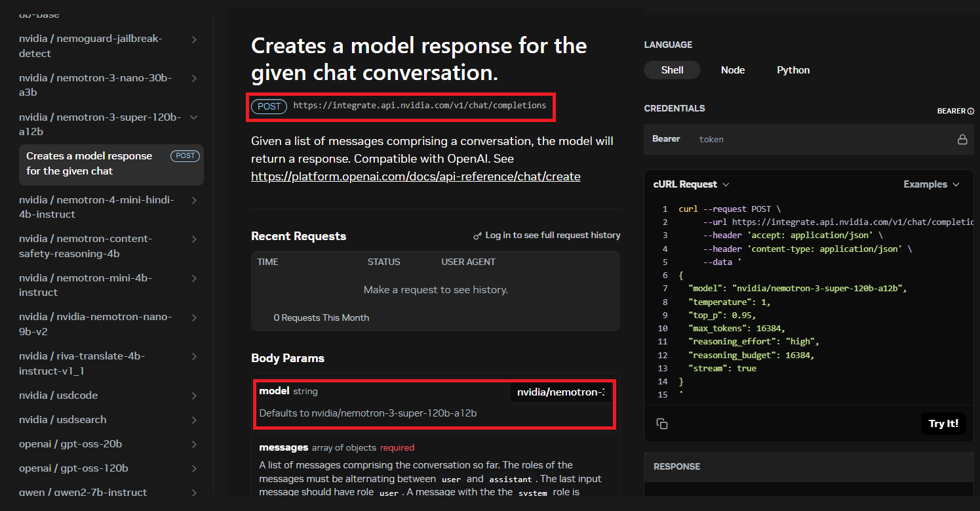Click the "reasoning_budget": 16384 code line
Screen dimensions: 980x511
click(x=751, y=355)
